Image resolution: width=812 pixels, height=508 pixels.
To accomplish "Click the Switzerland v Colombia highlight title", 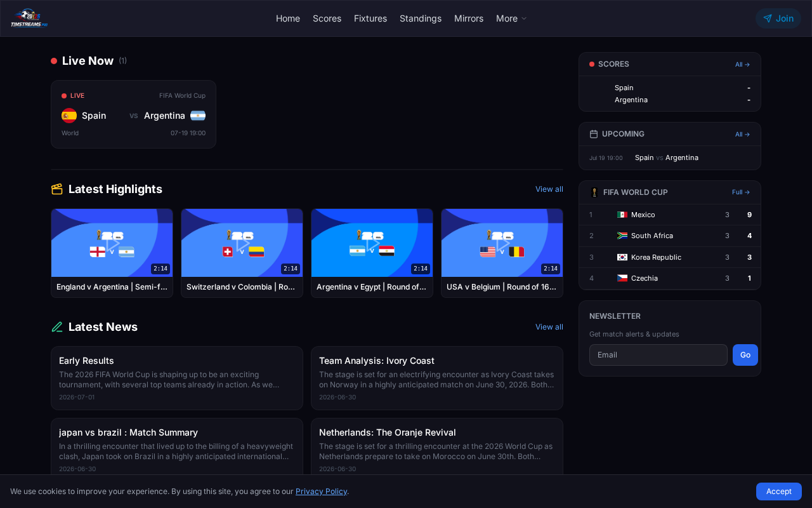I will click(241, 287).
